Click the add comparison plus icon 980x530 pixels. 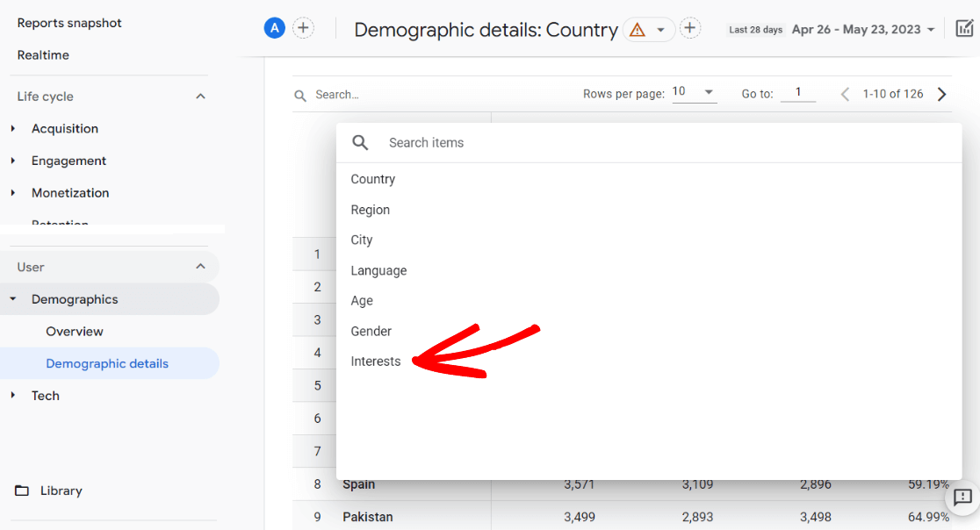(303, 28)
